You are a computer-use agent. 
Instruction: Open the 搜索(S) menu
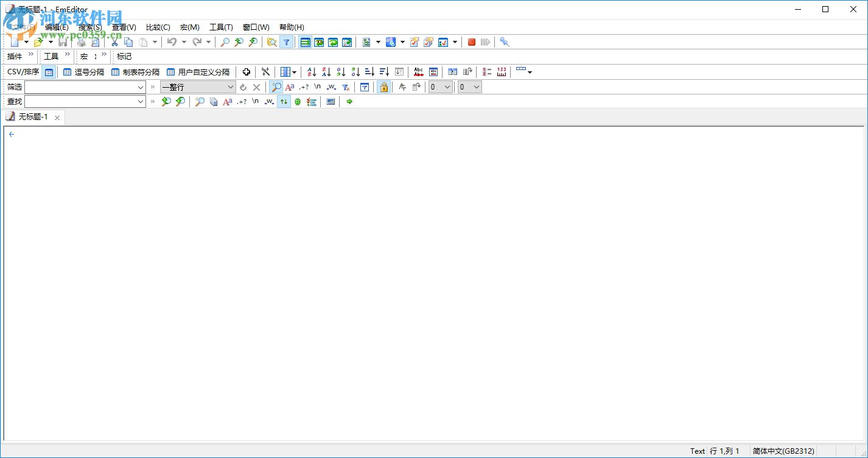tap(88, 27)
